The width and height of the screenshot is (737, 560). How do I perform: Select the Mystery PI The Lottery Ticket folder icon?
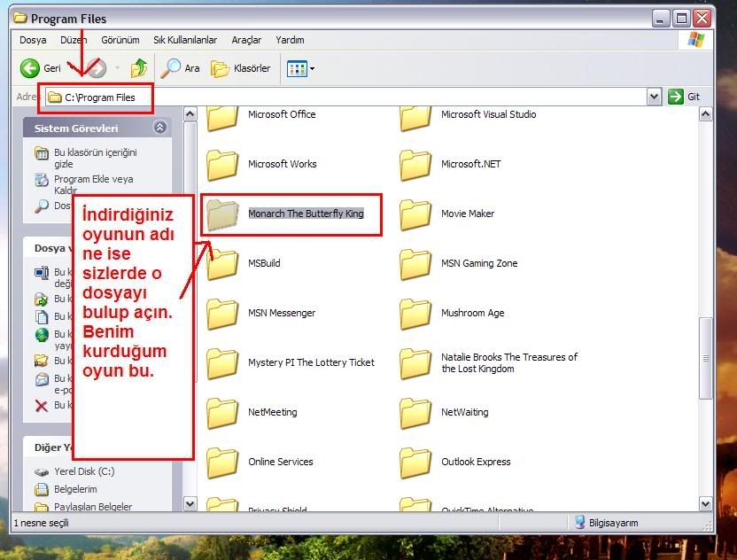(x=222, y=363)
